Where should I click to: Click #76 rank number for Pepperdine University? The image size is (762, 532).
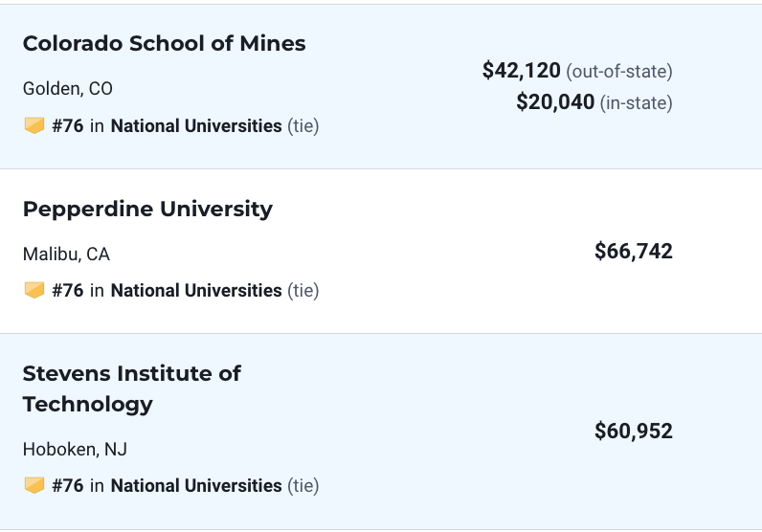coord(68,291)
